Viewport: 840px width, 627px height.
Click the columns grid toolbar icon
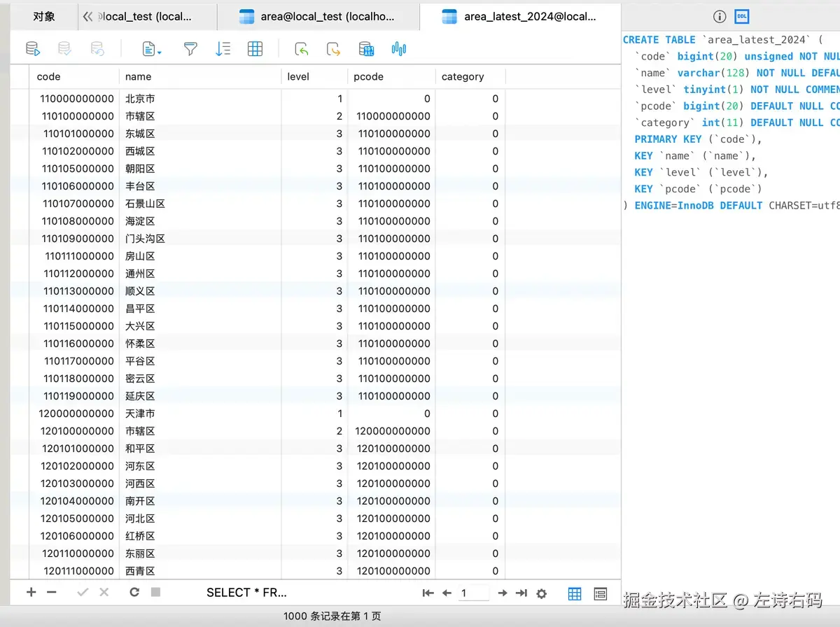pyautogui.click(x=255, y=48)
